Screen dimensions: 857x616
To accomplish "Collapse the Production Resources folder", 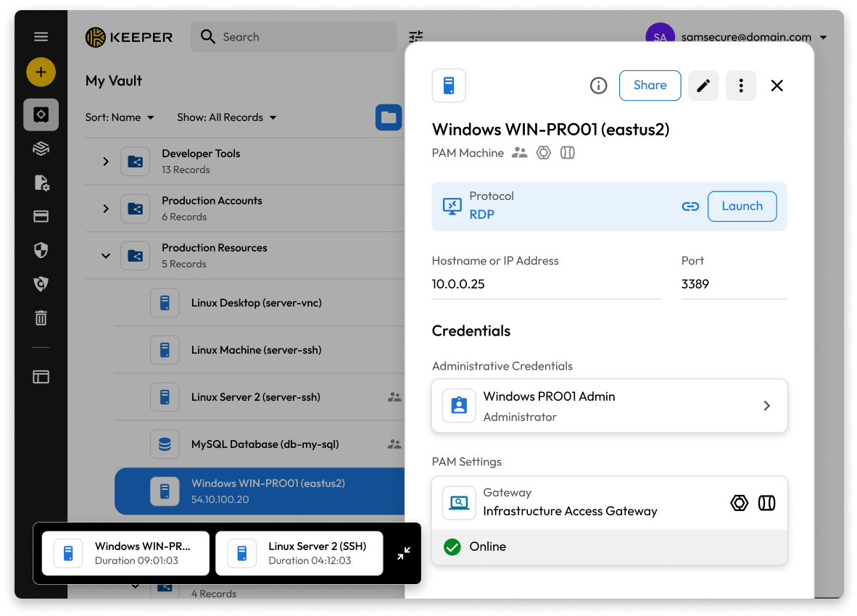I will (106, 256).
